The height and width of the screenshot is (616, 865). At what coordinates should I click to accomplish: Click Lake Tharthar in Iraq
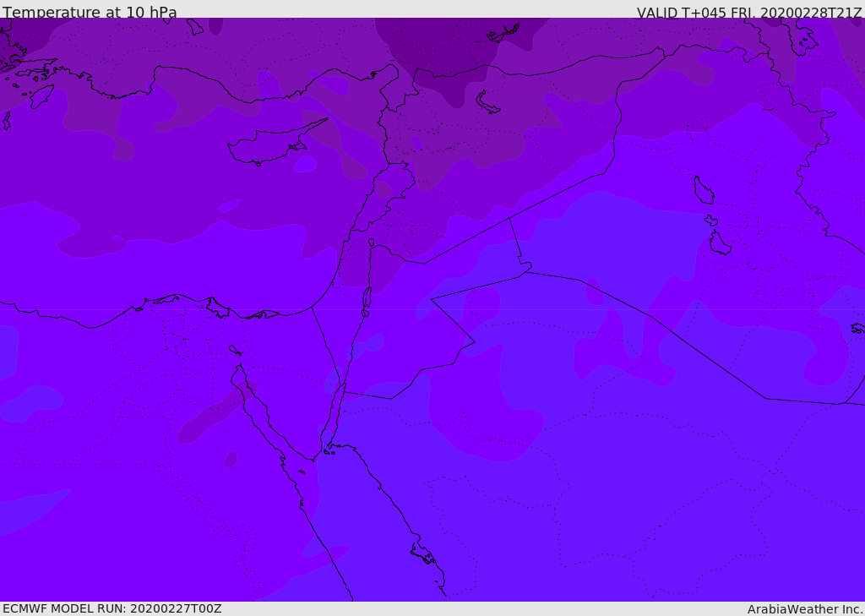click(703, 190)
